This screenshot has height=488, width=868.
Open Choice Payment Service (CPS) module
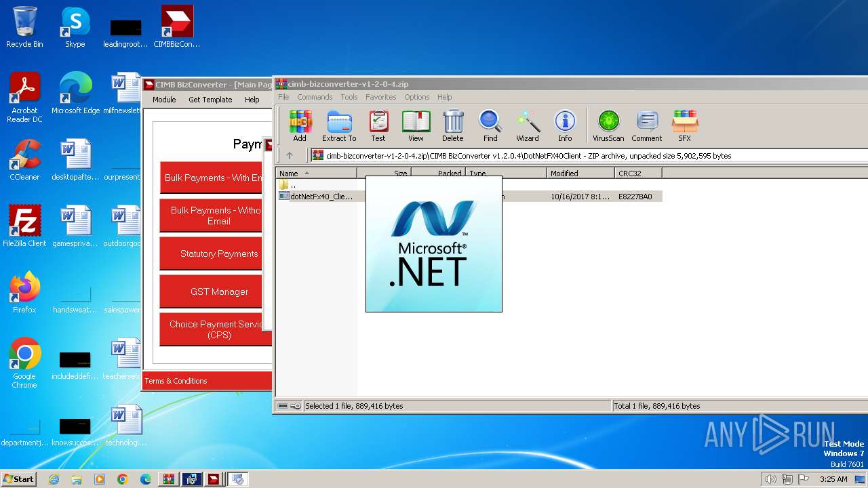coord(216,329)
